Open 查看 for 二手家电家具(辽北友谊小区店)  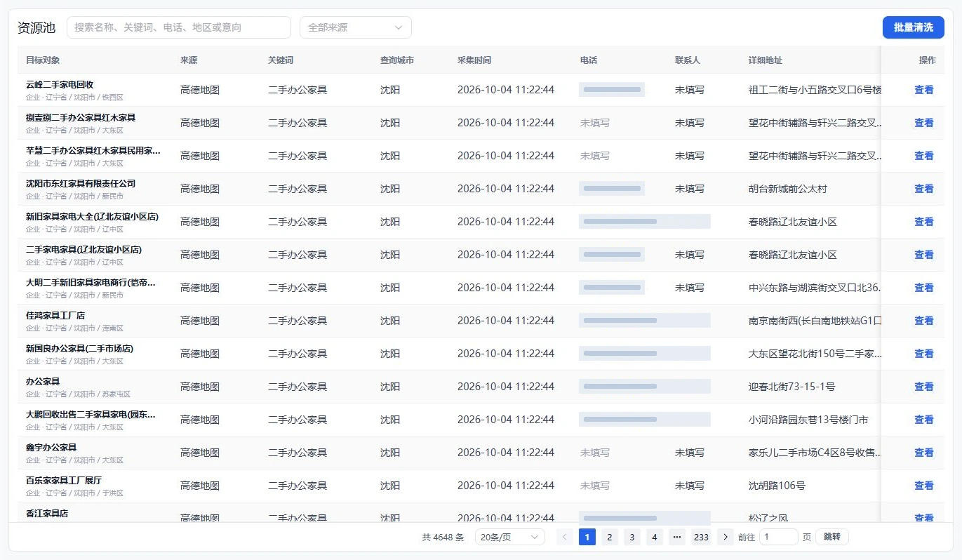coord(924,255)
